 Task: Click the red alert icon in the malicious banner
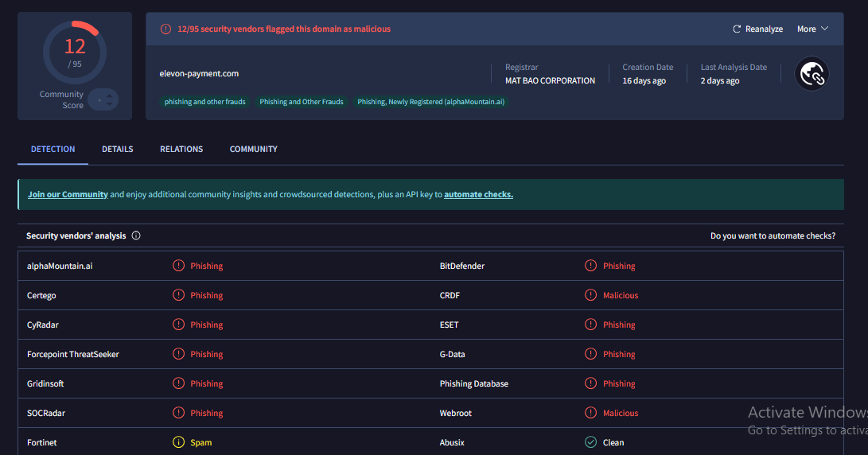coord(165,29)
